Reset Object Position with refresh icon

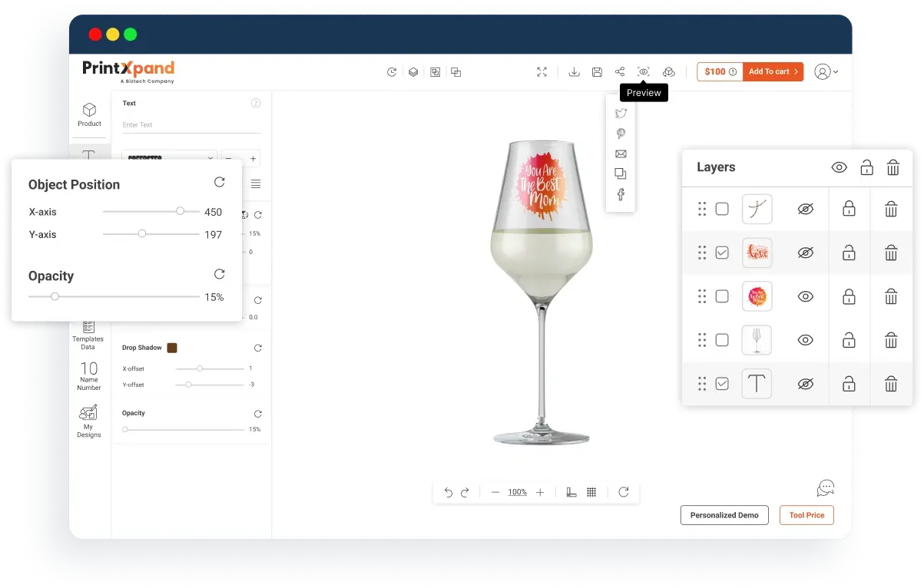point(220,183)
